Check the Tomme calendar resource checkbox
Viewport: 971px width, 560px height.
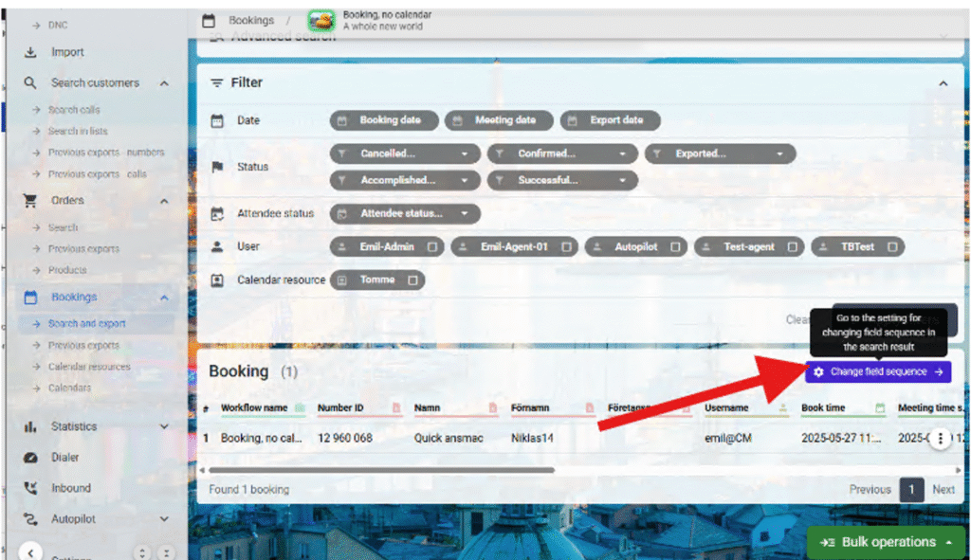pyautogui.click(x=412, y=280)
